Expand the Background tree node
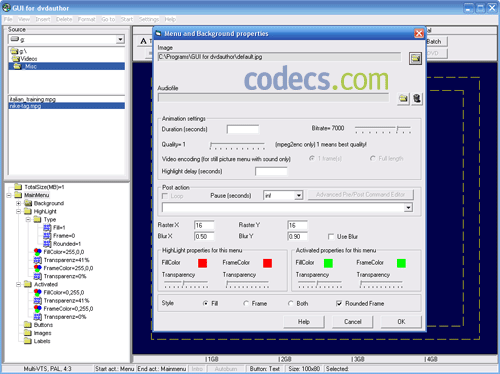Screen dimensions: 500x374 click(19, 203)
